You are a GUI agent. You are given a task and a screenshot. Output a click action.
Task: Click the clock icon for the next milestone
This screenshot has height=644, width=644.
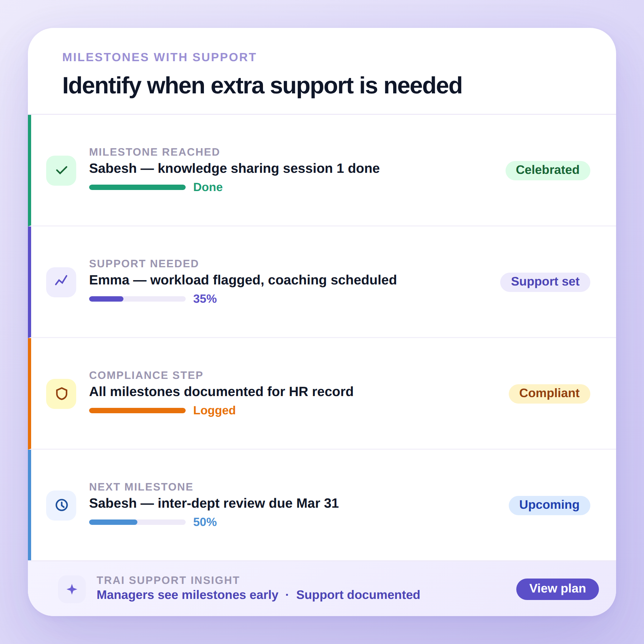tap(61, 505)
